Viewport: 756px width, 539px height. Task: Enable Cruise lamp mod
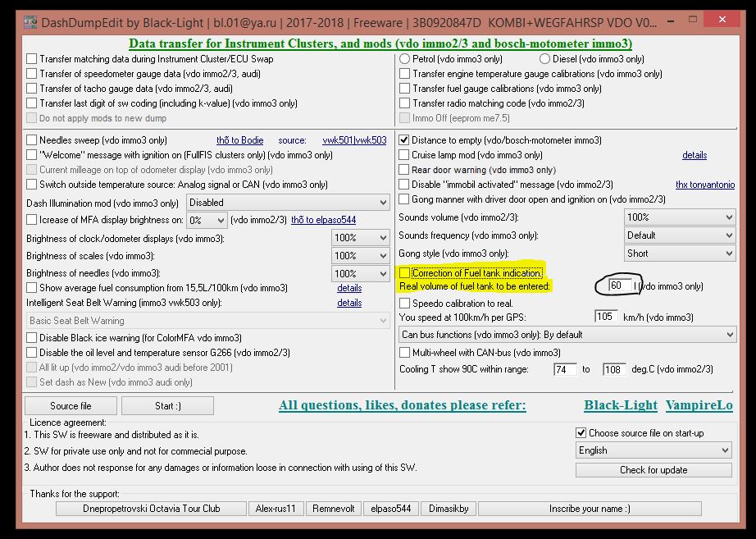(x=404, y=155)
